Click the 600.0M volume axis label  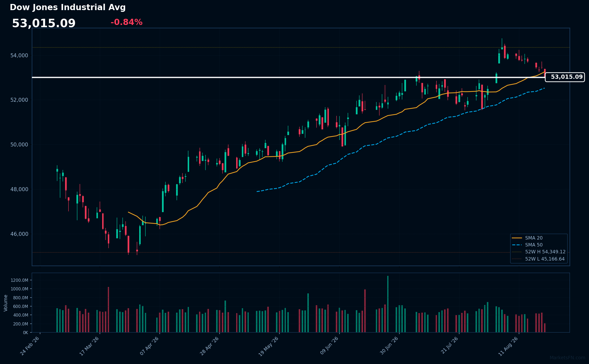(x=21, y=306)
